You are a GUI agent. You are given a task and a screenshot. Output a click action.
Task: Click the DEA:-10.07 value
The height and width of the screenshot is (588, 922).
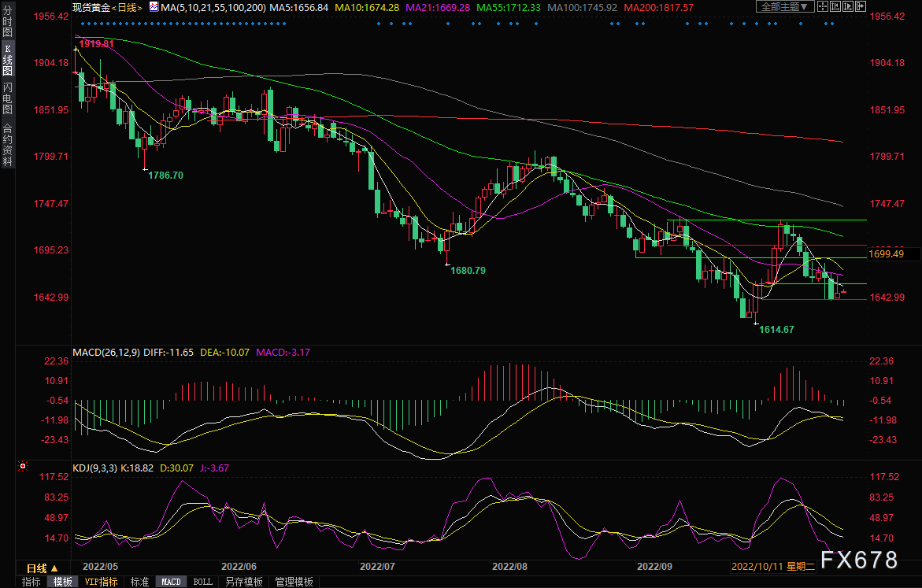coord(224,352)
